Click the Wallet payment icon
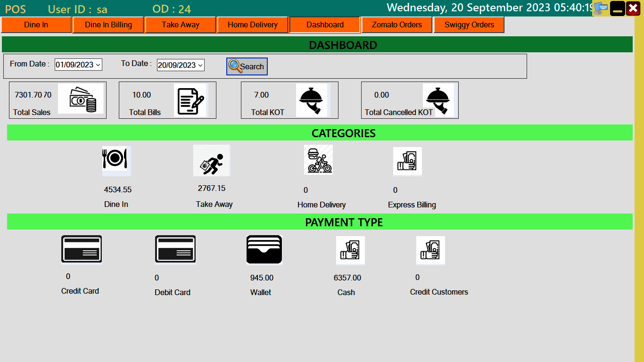This screenshot has width=644, height=362. click(x=264, y=250)
